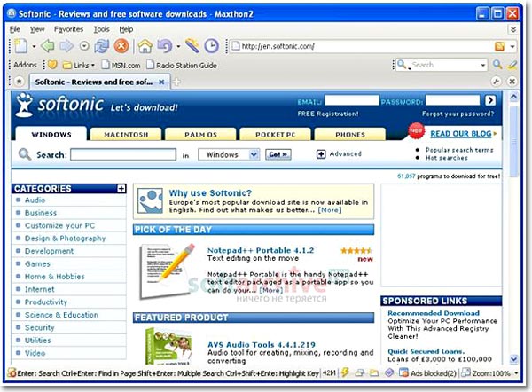
Task: Click the page scrollbar down arrow
Action: (x=514, y=358)
